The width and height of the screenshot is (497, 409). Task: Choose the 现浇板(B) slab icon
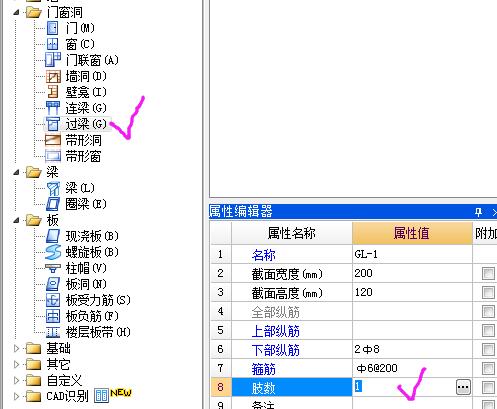(x=53, y=236)
